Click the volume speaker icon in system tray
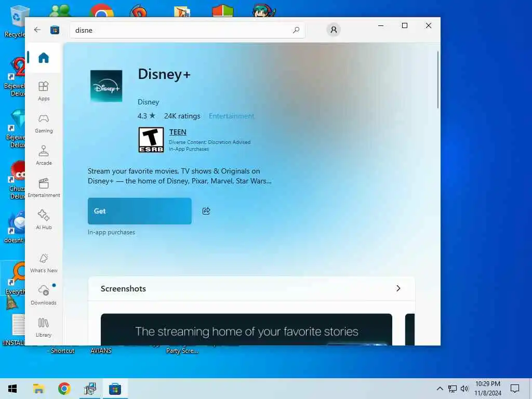532x399 pixels. tap(464, 389)
